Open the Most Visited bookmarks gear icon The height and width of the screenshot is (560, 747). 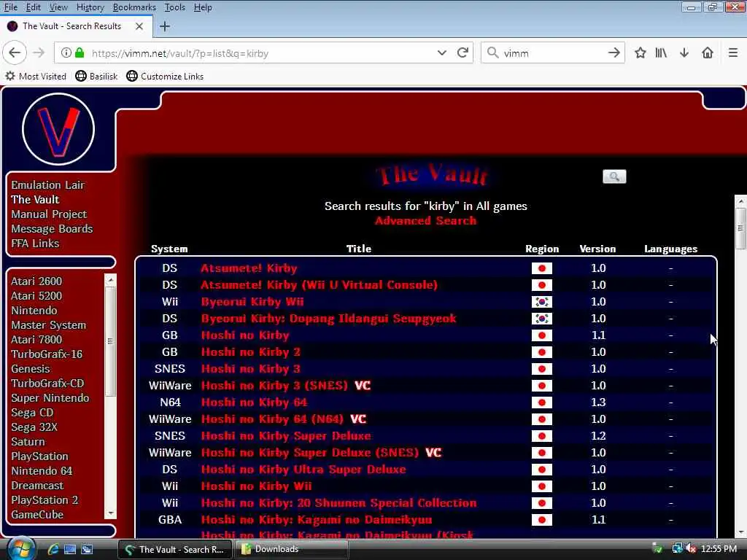(10, 76)
